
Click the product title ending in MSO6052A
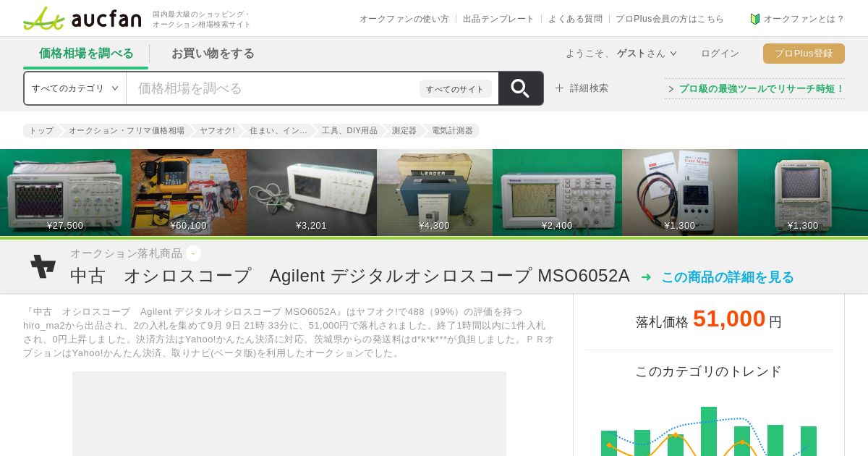click(x=350, y=276)
